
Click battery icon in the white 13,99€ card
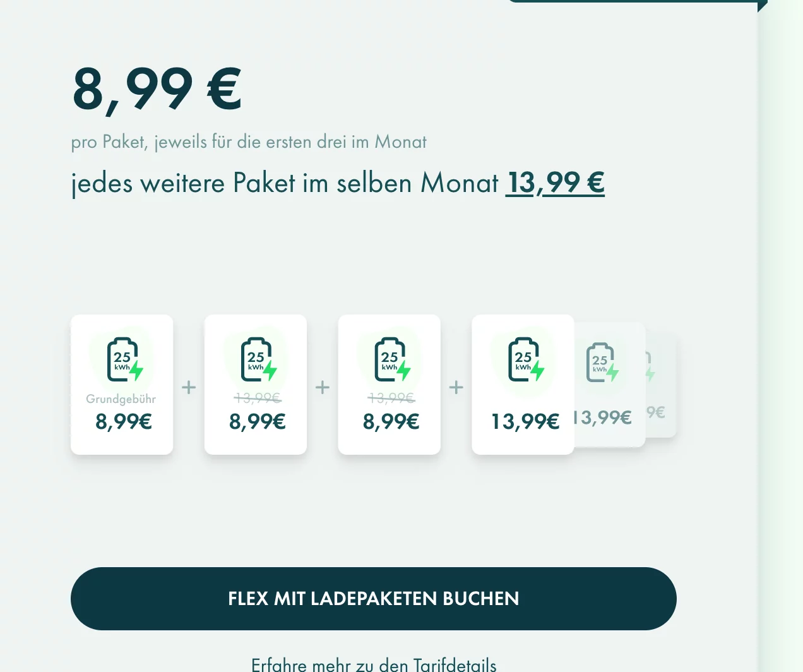pyautogui.click(x=526, y=359)
